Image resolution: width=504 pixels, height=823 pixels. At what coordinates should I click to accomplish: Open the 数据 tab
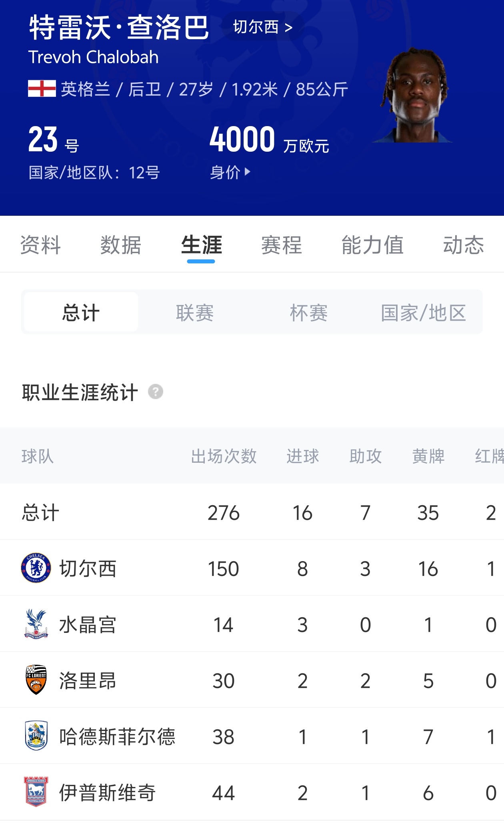(x=121, y=245)
